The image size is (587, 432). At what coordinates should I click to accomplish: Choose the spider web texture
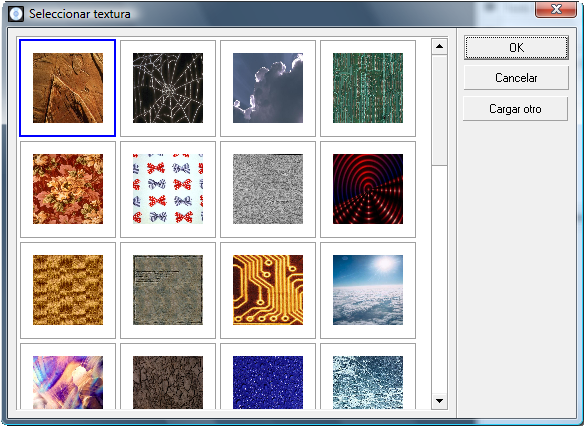168,88
